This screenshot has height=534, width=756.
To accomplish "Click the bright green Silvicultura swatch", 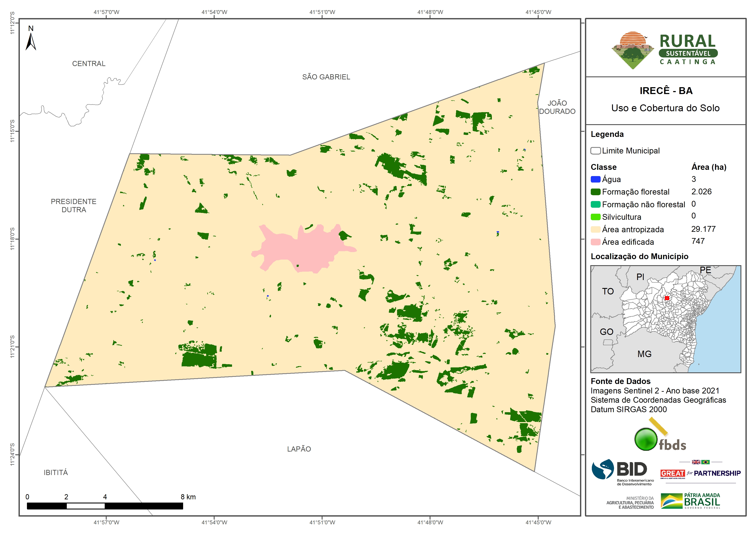I will click(595, 217).
